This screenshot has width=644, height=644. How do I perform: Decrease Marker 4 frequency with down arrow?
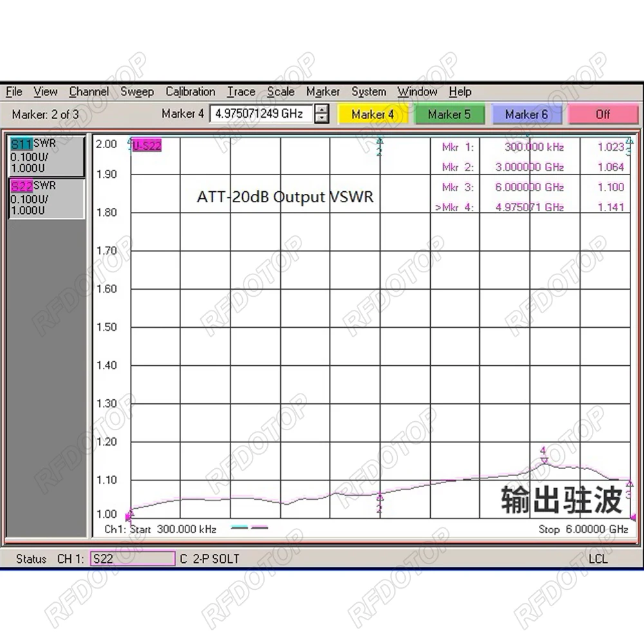pos(322,118)
